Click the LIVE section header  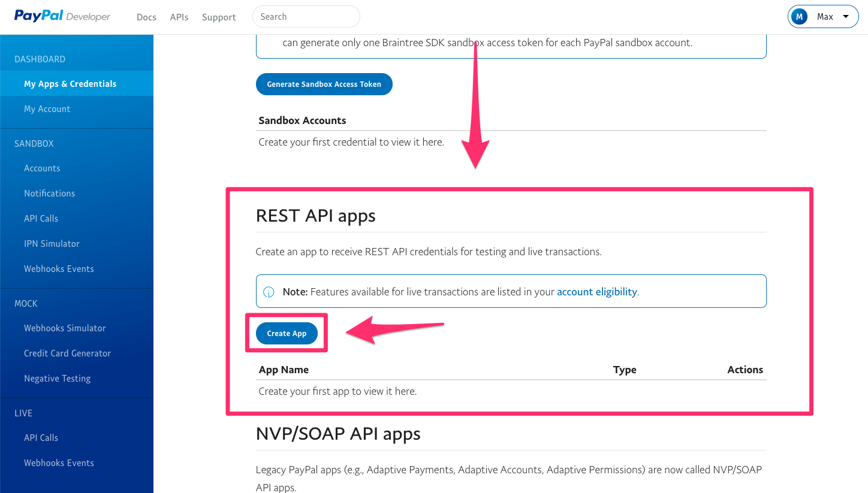[x=23, y=413]
